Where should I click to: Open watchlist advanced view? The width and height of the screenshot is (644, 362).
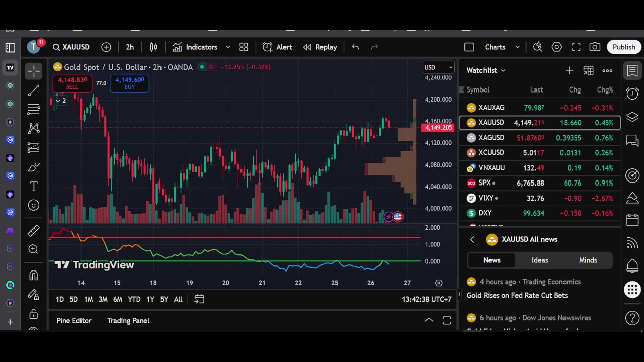tap(588, 71)
